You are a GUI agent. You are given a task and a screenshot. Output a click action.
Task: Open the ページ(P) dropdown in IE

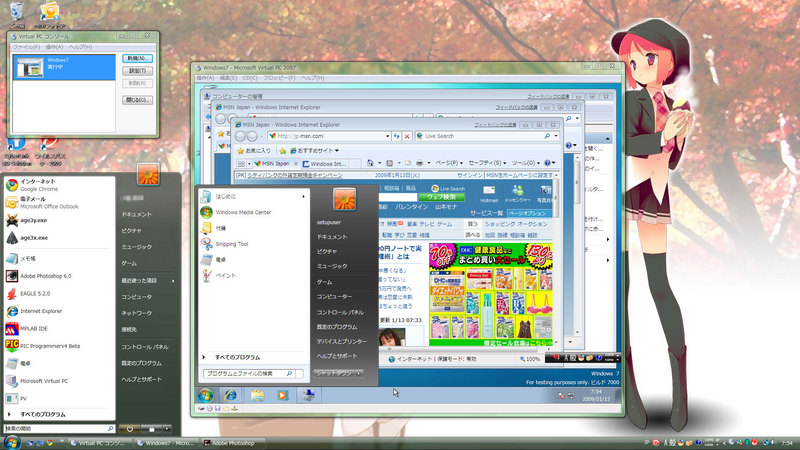tap(449, 163)
